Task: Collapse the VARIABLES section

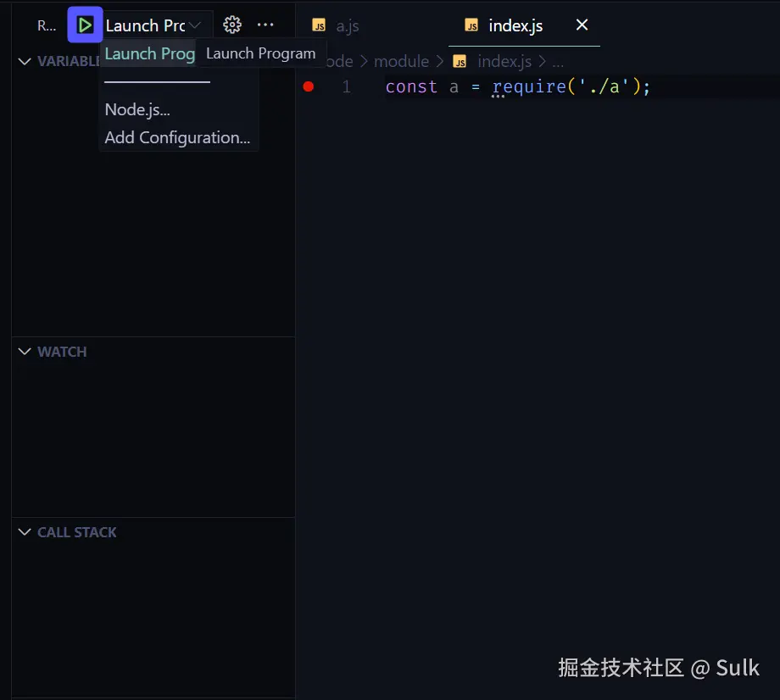Action: 25,61
